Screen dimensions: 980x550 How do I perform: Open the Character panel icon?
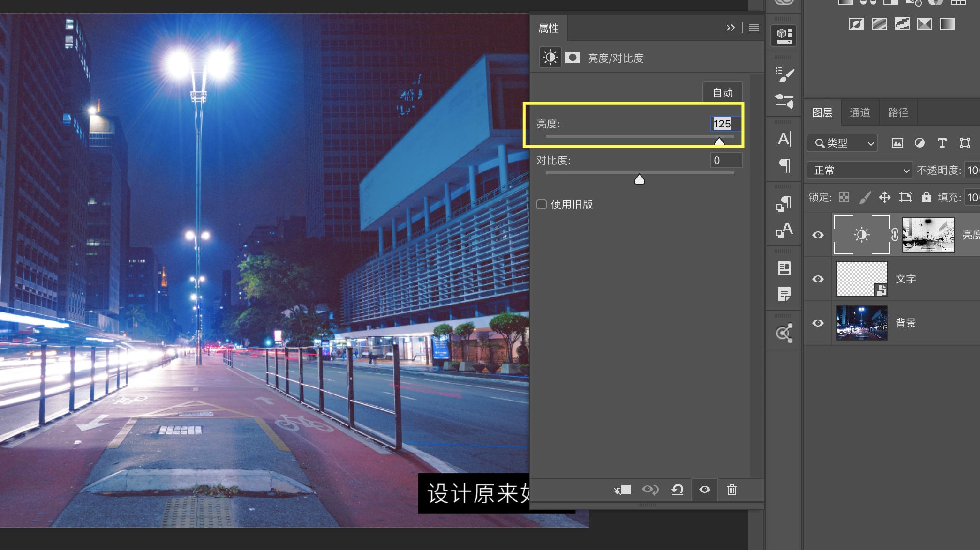click(x=784, y=139)
